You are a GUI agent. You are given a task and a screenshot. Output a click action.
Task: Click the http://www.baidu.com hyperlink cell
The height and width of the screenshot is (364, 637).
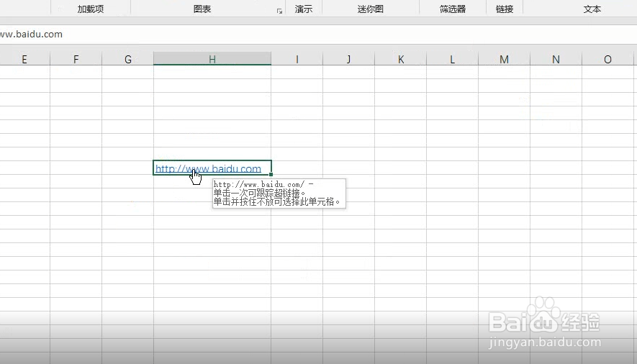pyautogui.click(x=212, y=168)
